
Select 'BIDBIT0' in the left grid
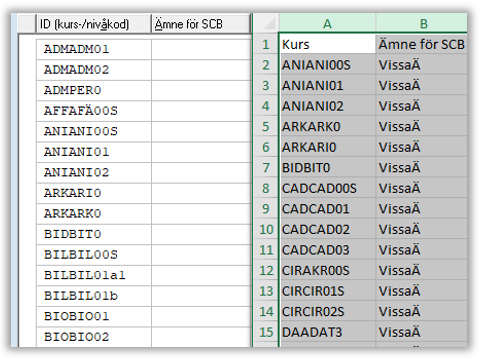click(x=94, y=234)
